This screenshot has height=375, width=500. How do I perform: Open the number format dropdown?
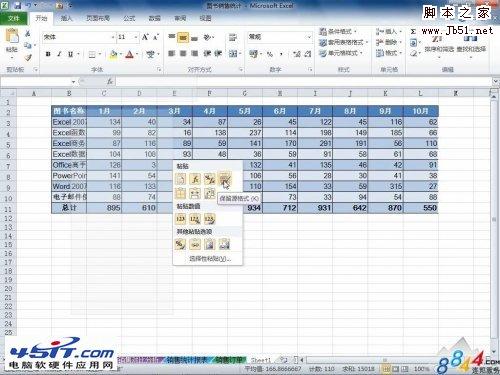click(309, 37)
